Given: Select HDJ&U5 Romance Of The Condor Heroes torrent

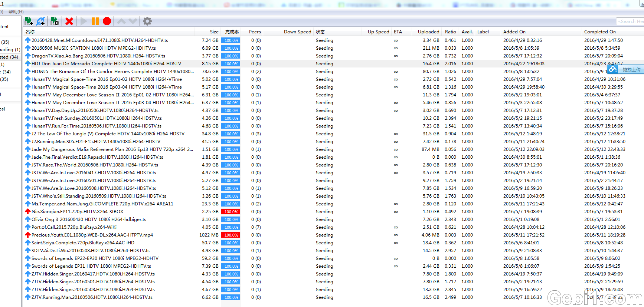Looking at the screenshot, I should point(112,71).
